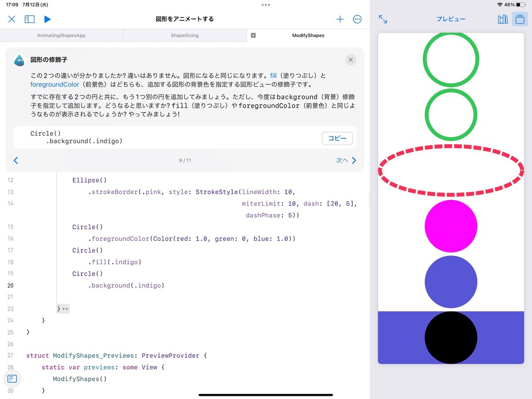The width and height of the screenshot is (532, 399).
Task: Dismiss the 図形の修飾子 guide card
Action: [x=351, y=60]
